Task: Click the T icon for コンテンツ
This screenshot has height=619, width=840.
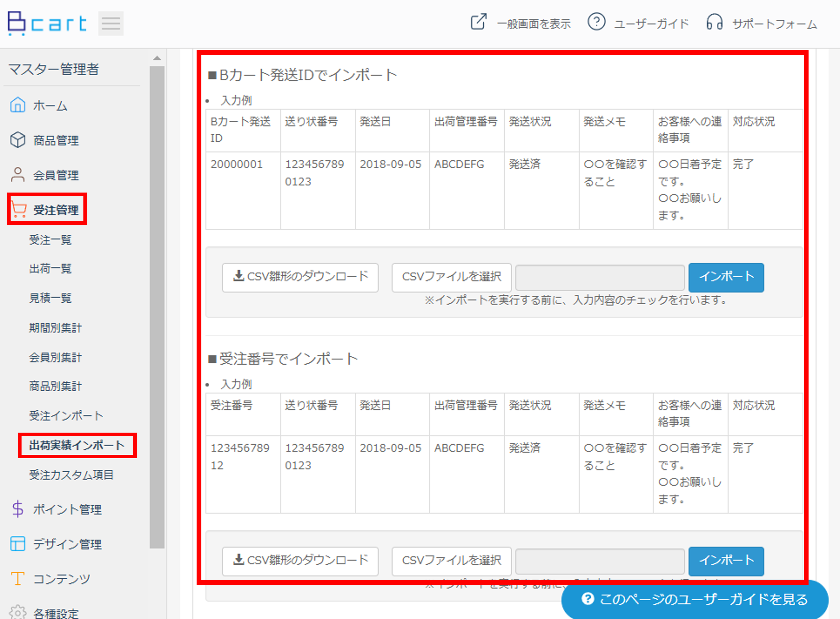Action: [17, 578]
